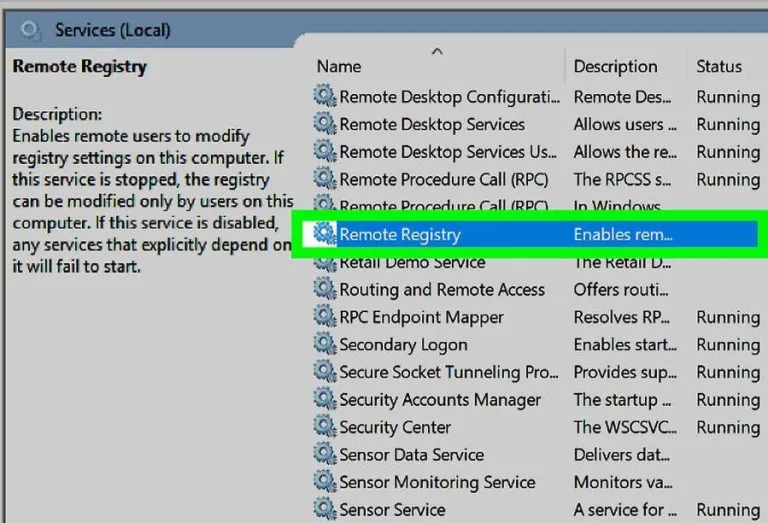
Task: Click gear icon next to Security Center
Action: point(325,426)
